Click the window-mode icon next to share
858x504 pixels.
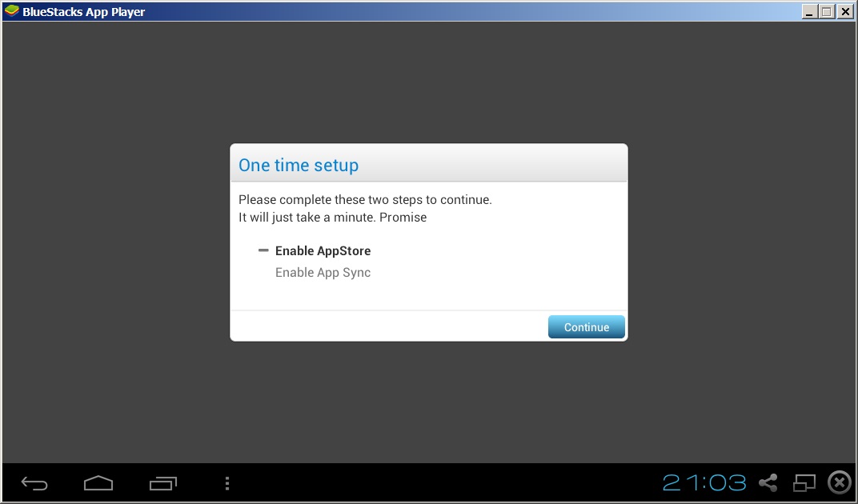click(x=804, y=482)
